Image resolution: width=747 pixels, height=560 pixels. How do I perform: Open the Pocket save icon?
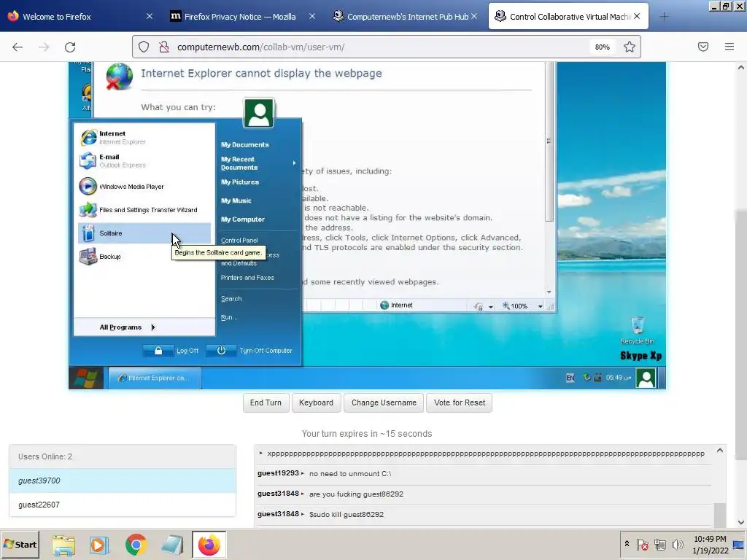tap(703, 47)
